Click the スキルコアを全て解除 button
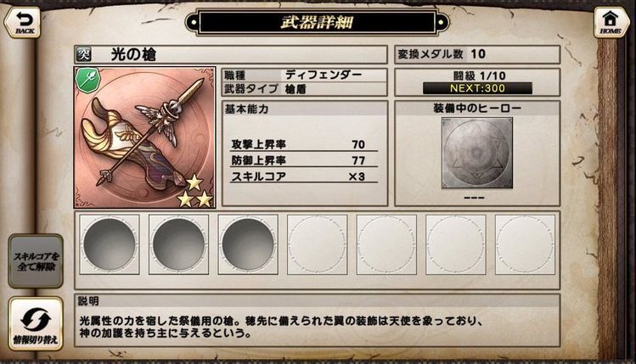Screen dimensions: 636x364 (36, 261)
